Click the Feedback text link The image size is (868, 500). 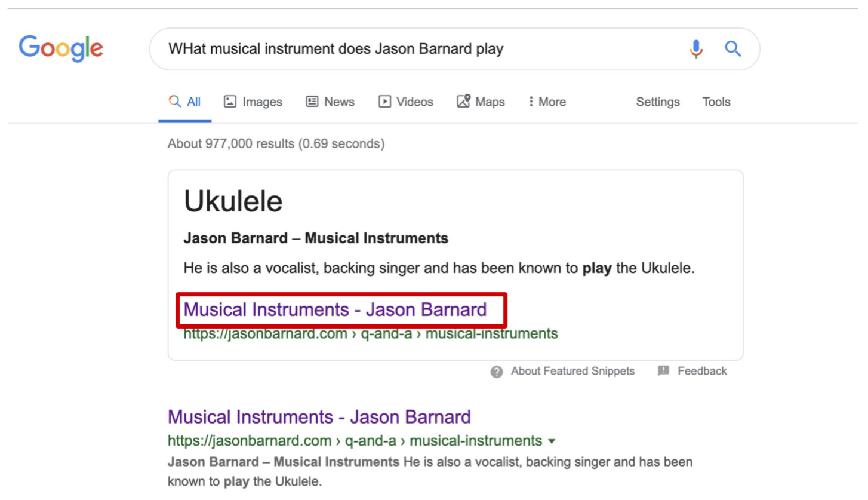coord(702,371)
